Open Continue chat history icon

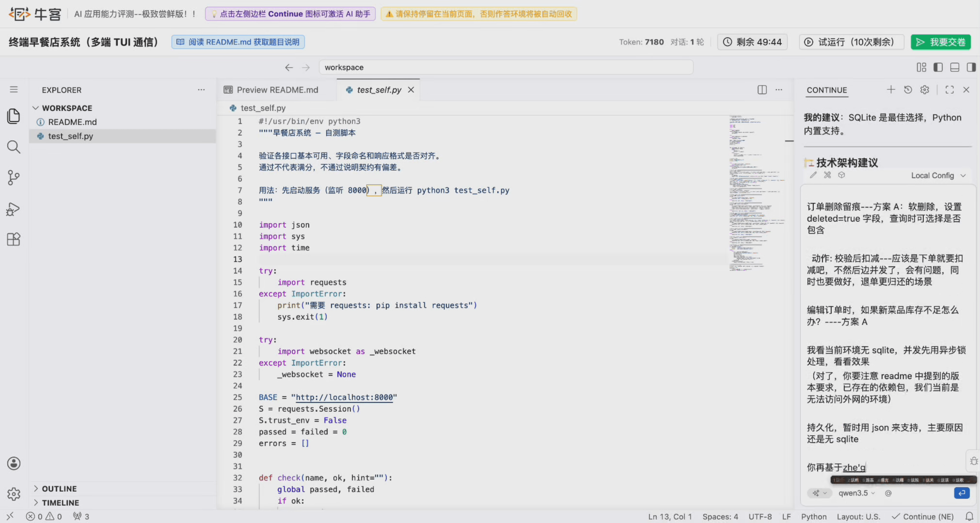(x=908, y=90)
